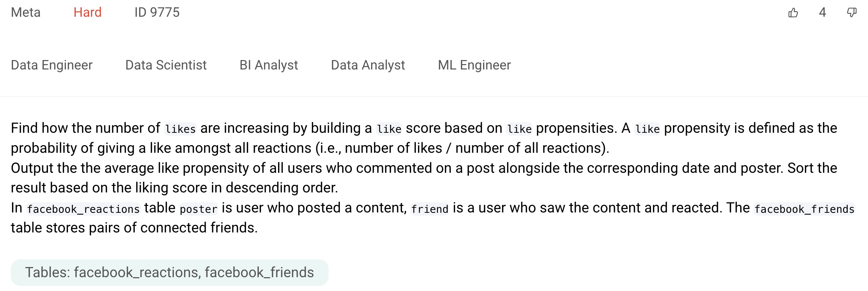Click the 'poster' inline code word
This screenshot has width=868, height=291.
pyautogui.click(x=198, y=209)
